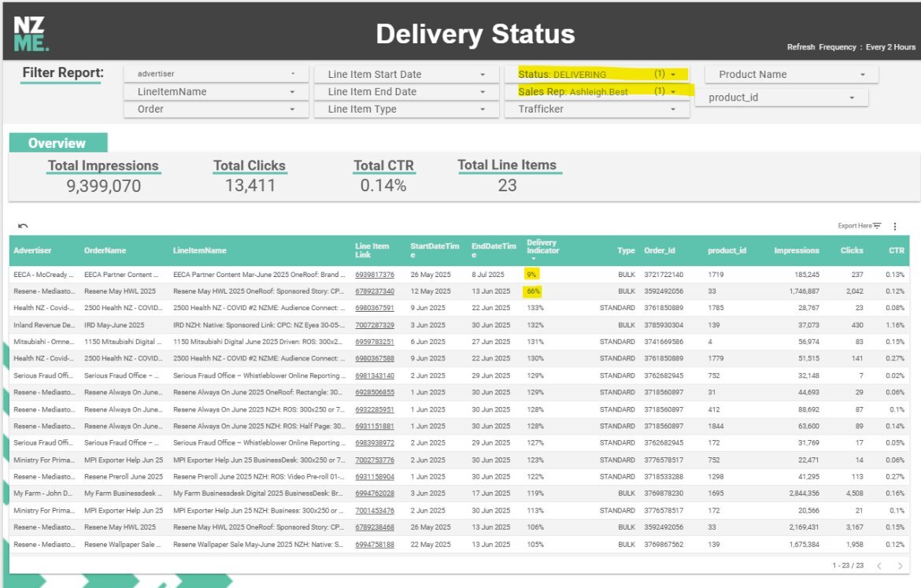Click the undo arrow above the table
This screenshot has width=921, height=588.
[x=24, y=226]
